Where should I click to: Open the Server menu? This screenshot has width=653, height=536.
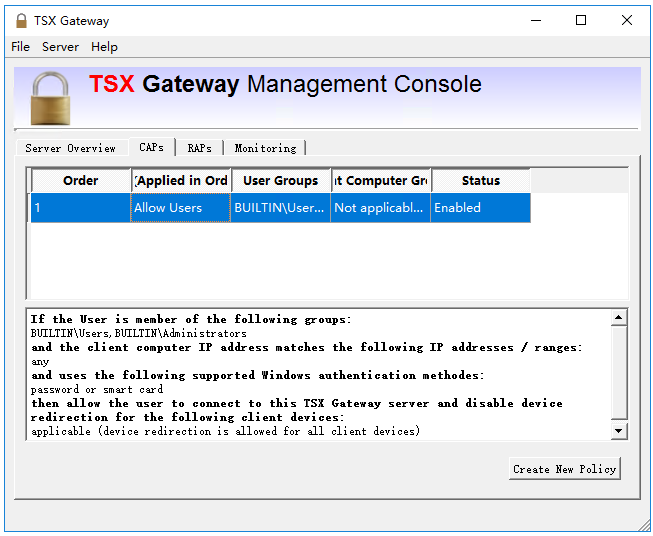coord(60,47)
